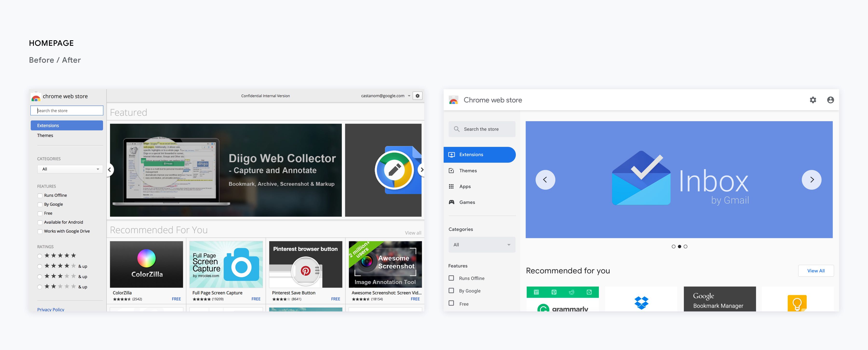This screenshot has width=868, height=350.
Task: Open the ColorZilla extension thumbnail
Action: pos(147,264)
